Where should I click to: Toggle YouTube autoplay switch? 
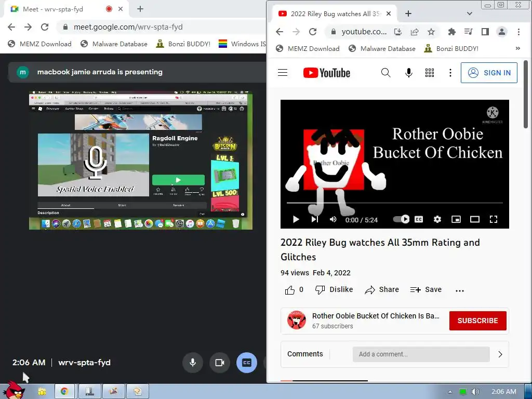402,219
